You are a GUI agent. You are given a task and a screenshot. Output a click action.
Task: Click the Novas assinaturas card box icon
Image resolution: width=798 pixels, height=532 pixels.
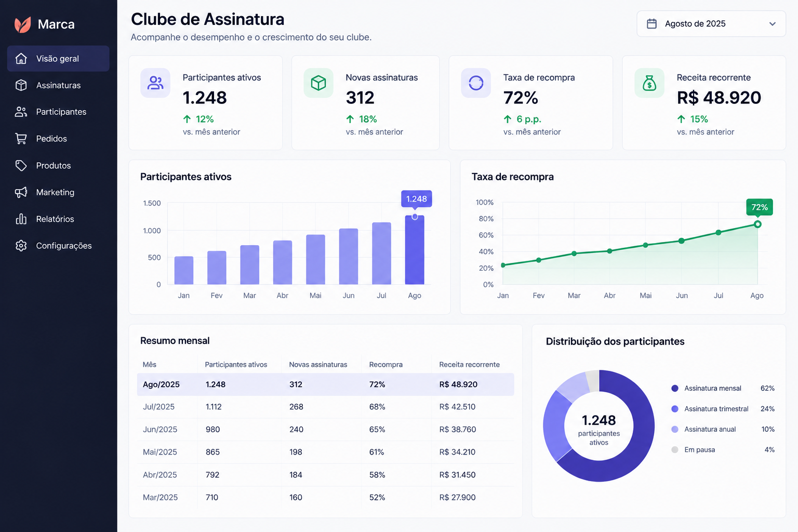coord(318,83)
